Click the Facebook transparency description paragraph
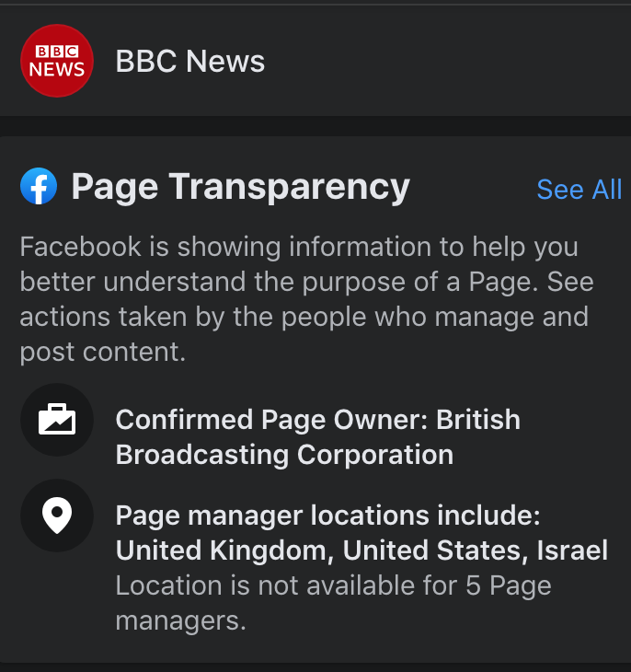This screenshot has width=631, height=672. (306, 299)
